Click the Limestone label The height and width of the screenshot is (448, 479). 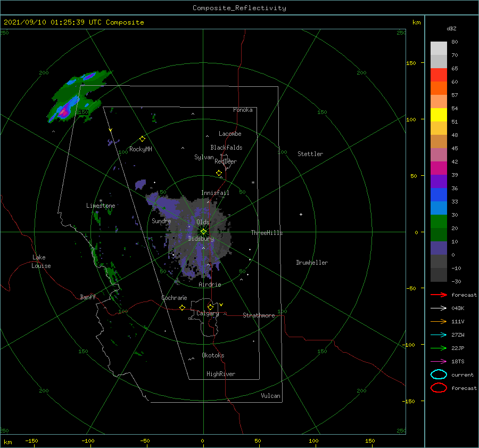click(101, 206)
